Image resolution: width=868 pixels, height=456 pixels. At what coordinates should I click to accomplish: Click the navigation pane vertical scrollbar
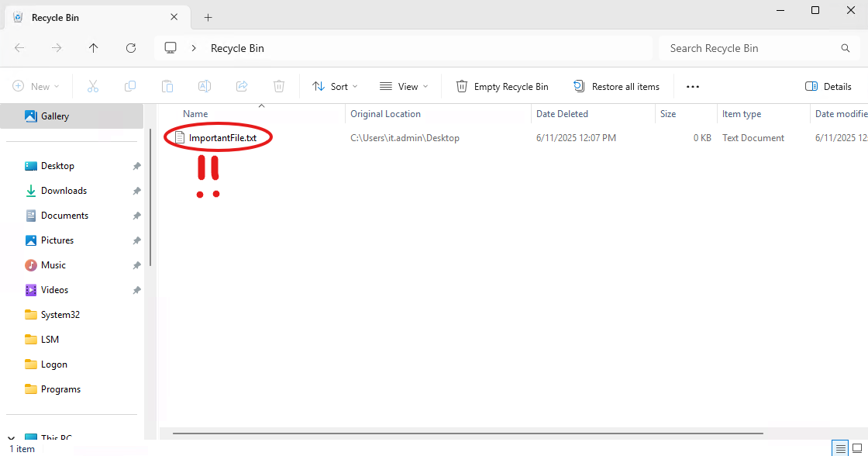(x=150, y=197)
